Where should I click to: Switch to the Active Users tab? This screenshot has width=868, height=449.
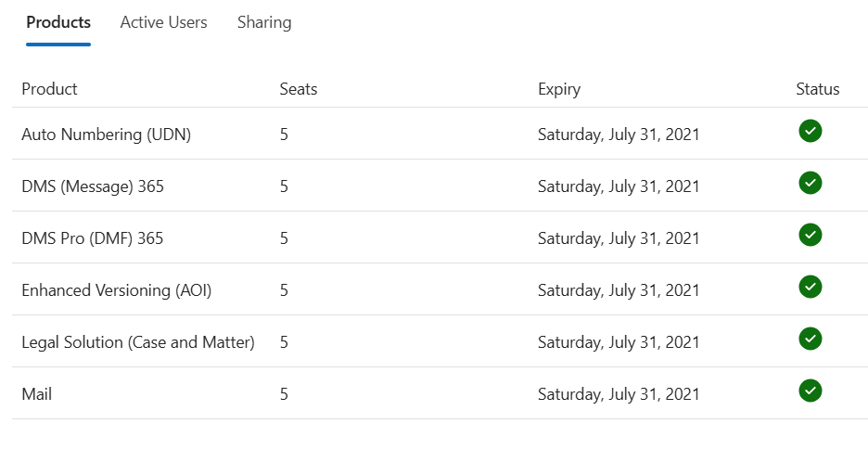coord(163,22)
